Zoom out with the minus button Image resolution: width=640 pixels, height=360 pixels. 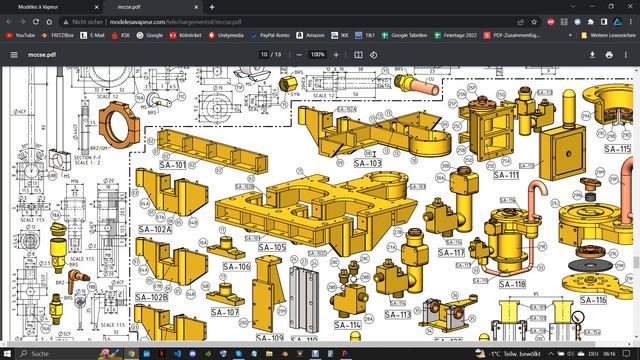tap(299, 55)
